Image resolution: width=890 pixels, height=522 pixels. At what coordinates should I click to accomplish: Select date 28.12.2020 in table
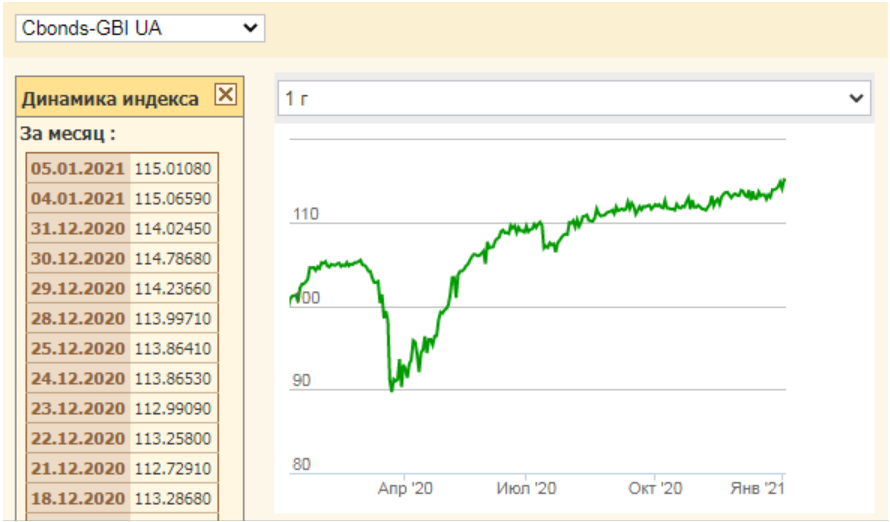click(x=78, y=319)
